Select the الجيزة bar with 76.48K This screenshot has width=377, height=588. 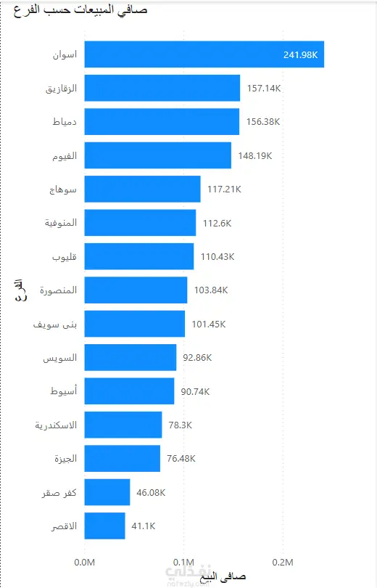(x=122, y=458)
